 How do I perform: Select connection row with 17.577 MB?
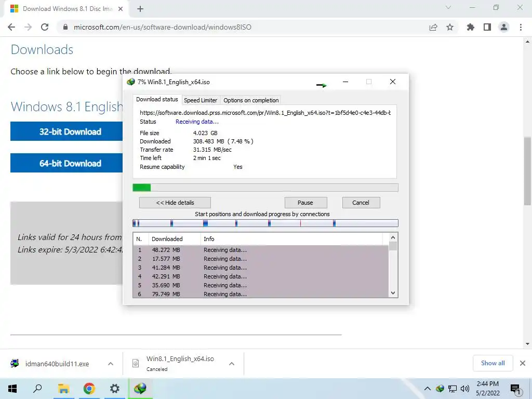261,259
